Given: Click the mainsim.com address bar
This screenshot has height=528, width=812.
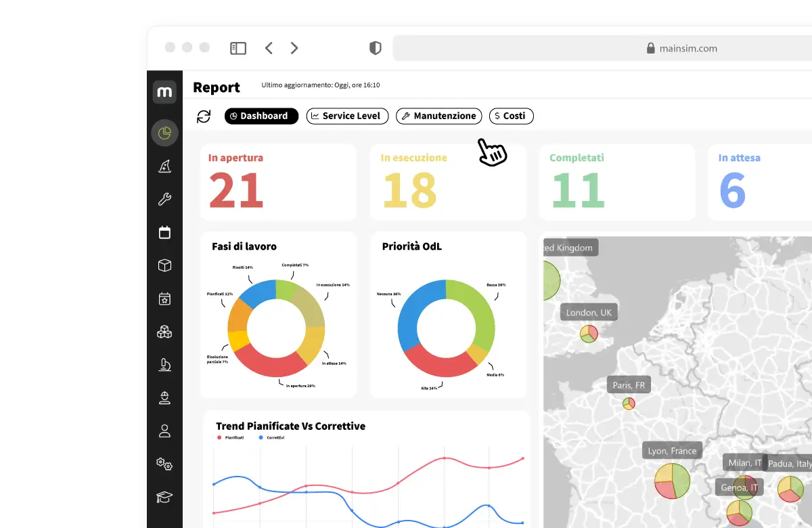Looking at the screenshot, I should tap(602, 48).
